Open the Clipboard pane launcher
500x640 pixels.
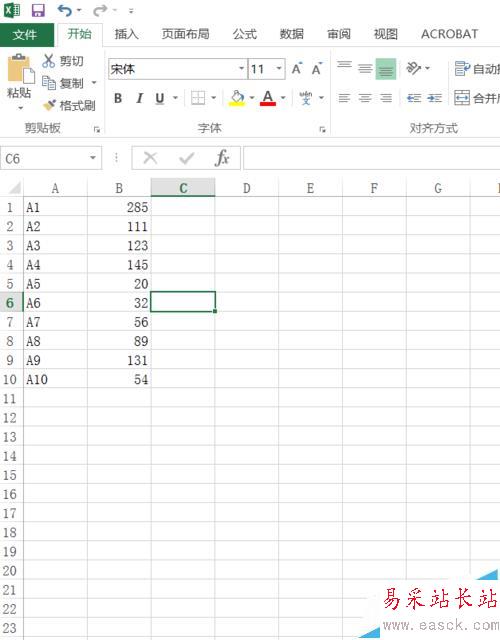point(97,130)
